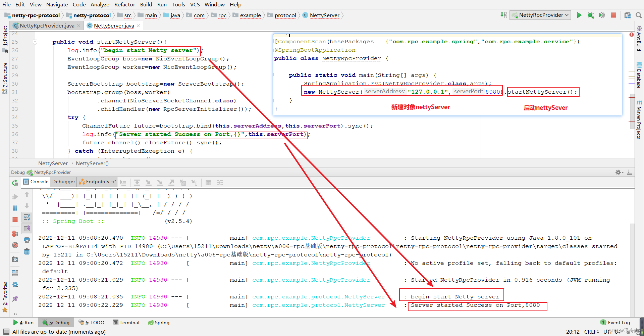Print console output icon

(x=27, y=240)
